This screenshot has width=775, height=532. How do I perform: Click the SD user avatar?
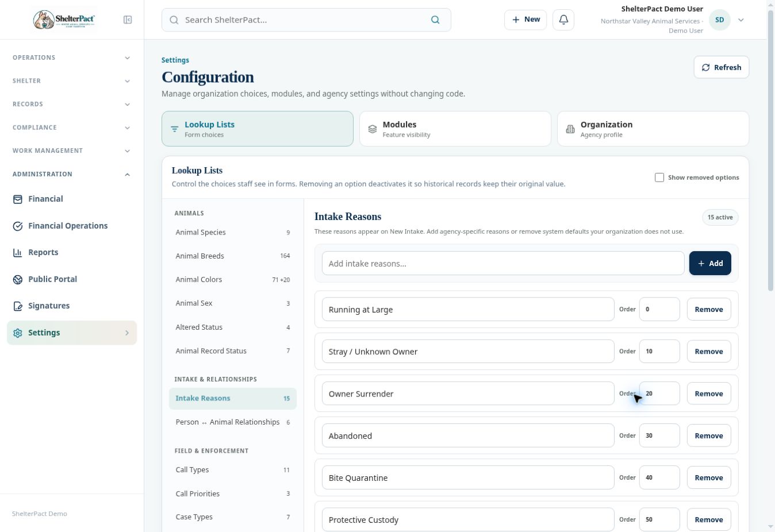tap(719, 20)
